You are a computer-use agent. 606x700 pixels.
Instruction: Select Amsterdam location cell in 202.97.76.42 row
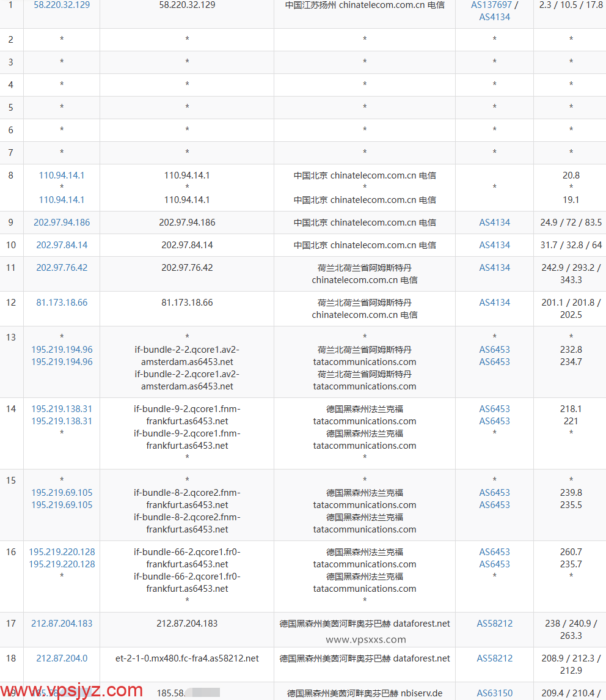(365, 274)
